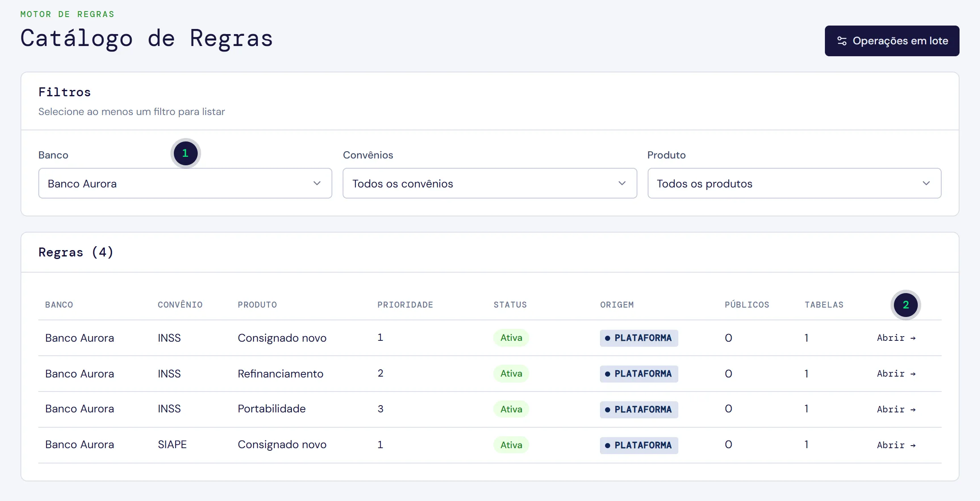Open the SIAPE Consignado novo rule via Abrir
Screen dimensions: 980x501
tap(896, 445)
